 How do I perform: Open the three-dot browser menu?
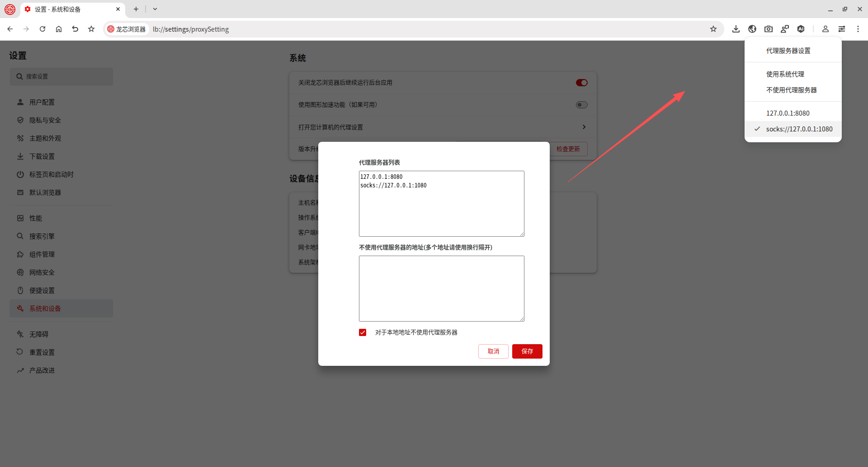[x=858, y=29]
